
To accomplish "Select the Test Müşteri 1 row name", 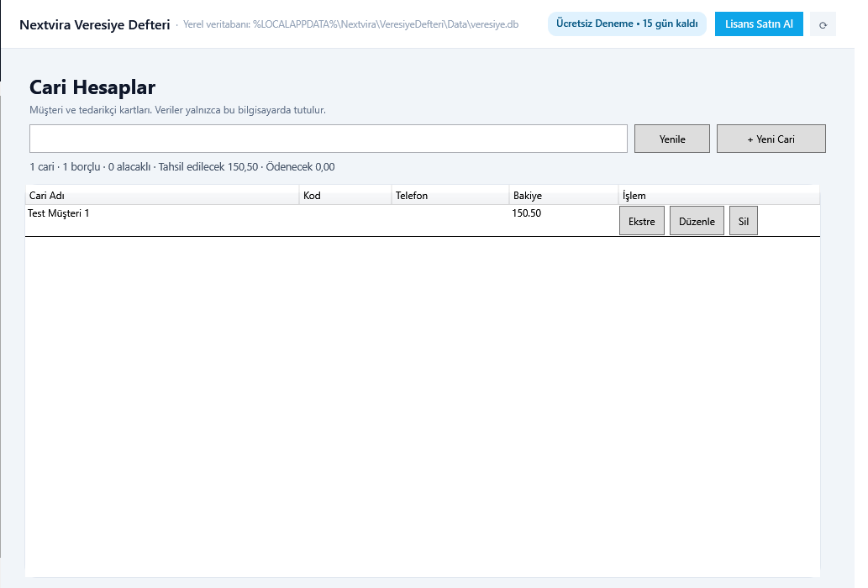I will point(59,213).
